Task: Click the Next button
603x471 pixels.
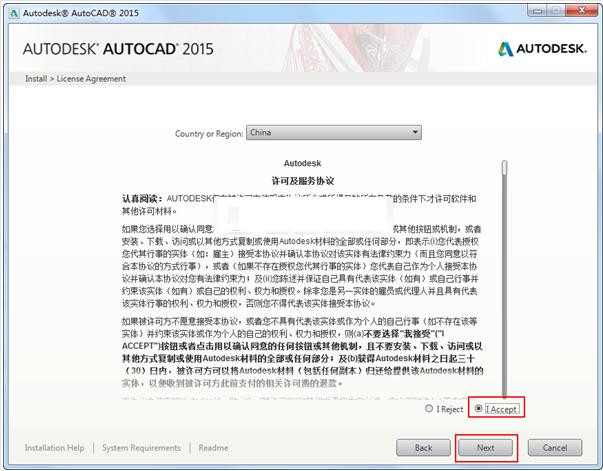Action: 485,448
